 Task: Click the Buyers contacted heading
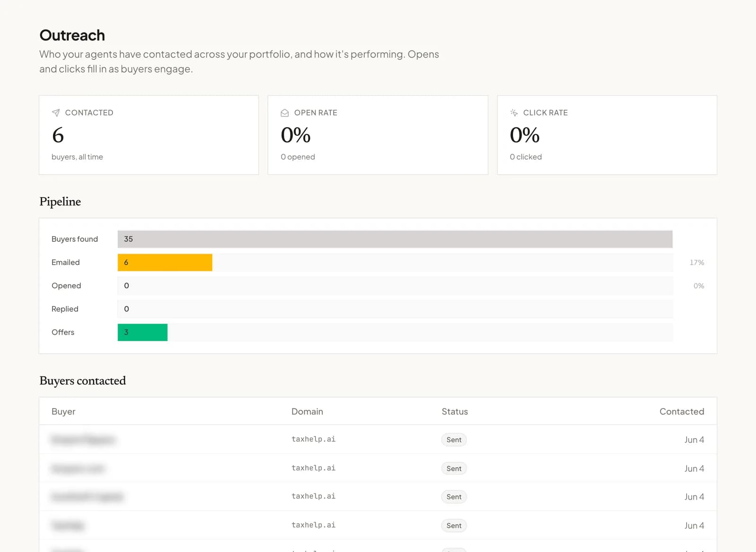tap(83, 381)
